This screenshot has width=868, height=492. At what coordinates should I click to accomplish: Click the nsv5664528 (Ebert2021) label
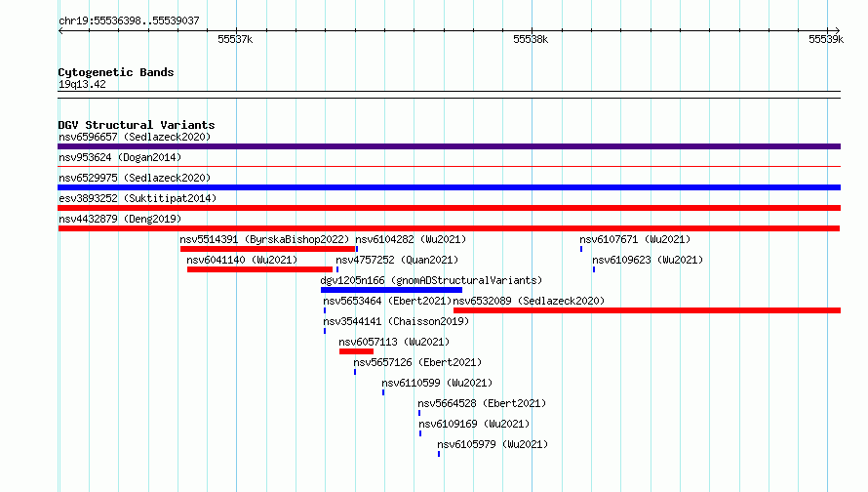pos(482,403)
